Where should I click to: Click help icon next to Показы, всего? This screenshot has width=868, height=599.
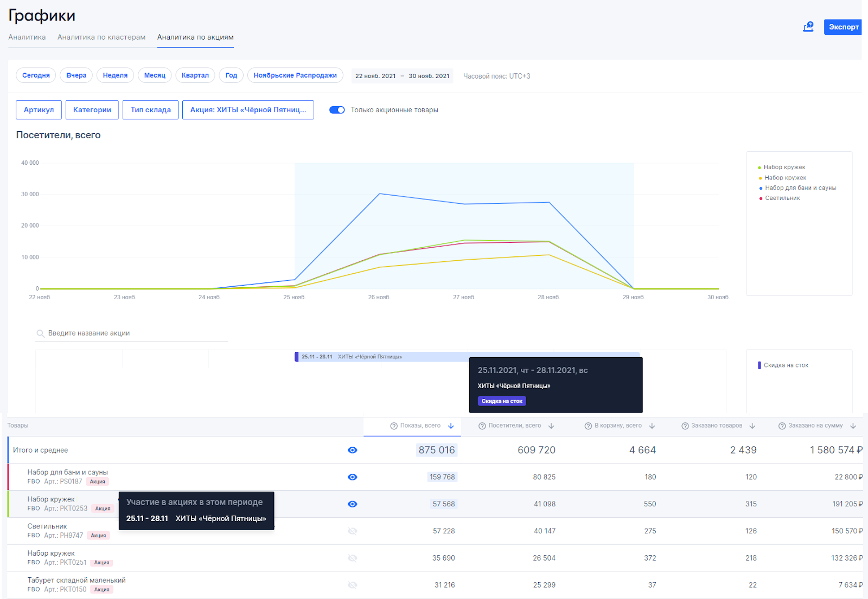pyautogui.click(x=394, y=426)
